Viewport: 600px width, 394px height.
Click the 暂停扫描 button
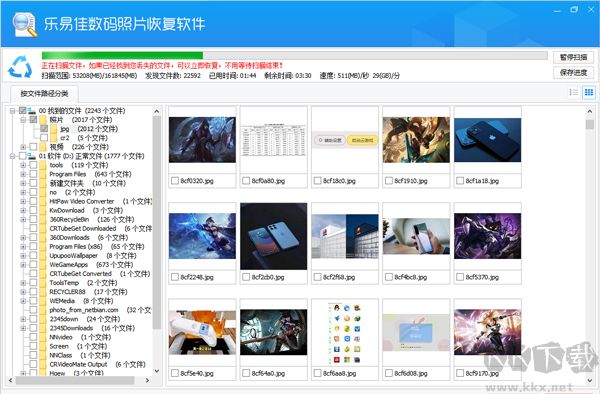[x=573, y=57]
